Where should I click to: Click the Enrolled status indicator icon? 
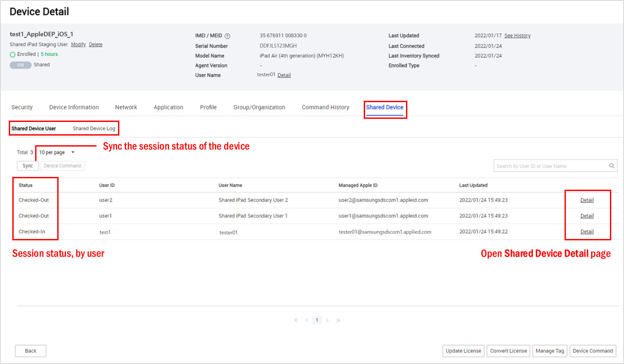click(14, 54)
